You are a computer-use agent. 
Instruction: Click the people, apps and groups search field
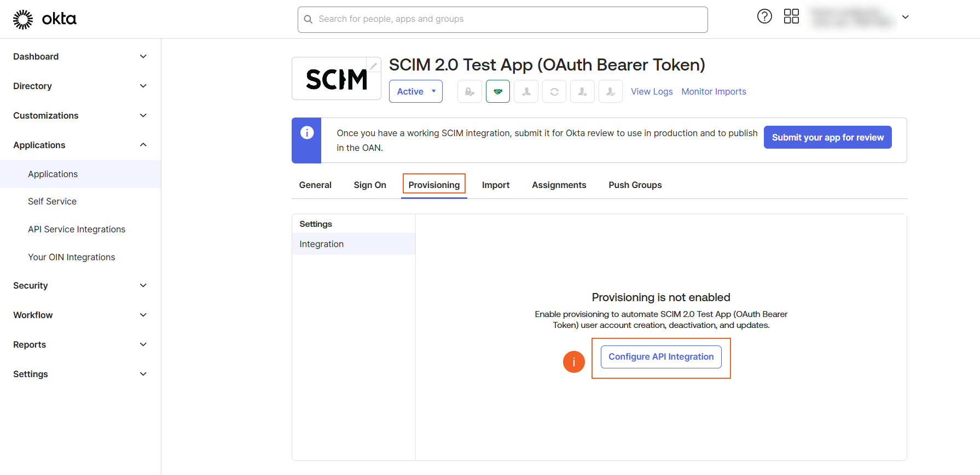click(502, 19)
